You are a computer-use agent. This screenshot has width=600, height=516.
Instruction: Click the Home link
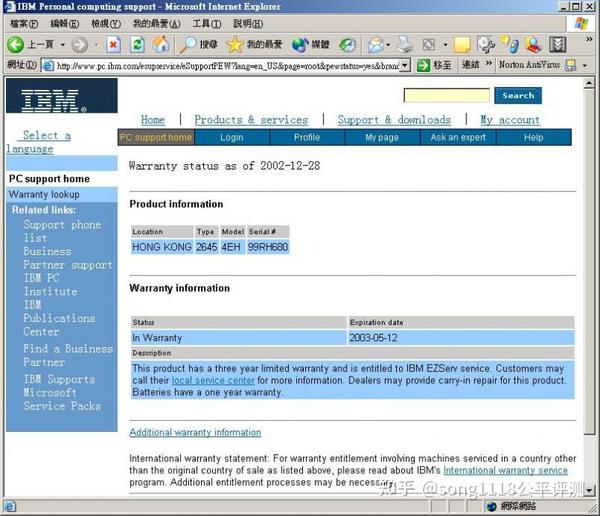(x=153, y=120)
